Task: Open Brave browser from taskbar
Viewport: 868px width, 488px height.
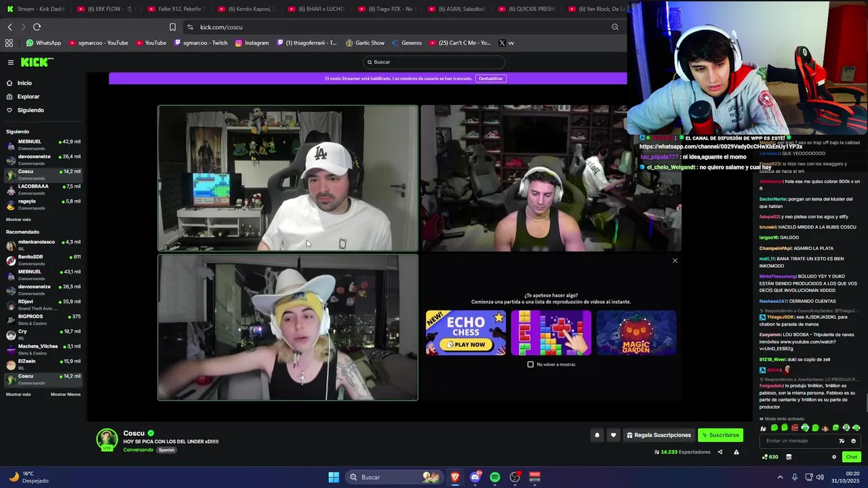Action: 455,477
